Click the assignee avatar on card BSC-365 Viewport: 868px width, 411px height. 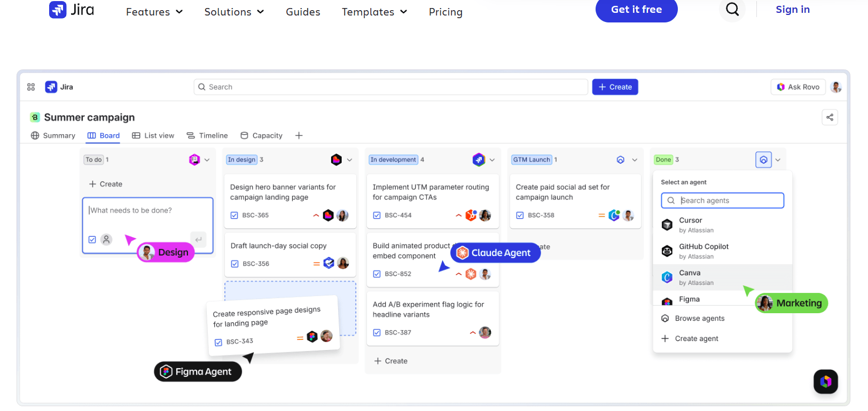tap(342, 215)
